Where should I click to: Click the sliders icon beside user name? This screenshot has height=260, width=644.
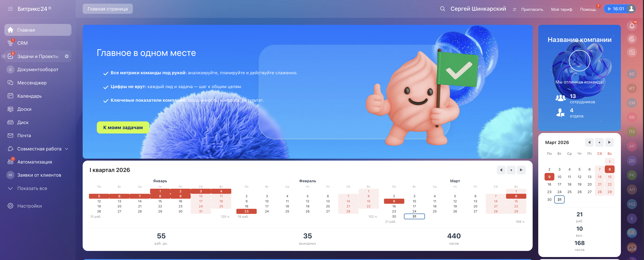[x=514, y=9]
